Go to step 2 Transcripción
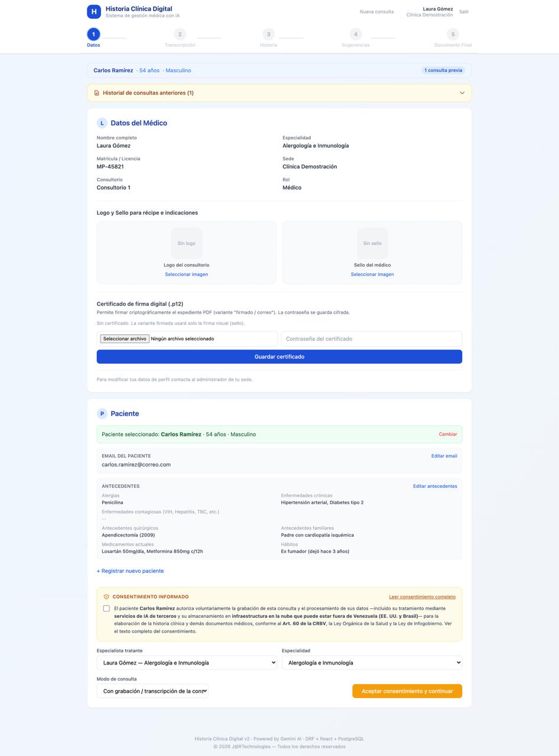The image size is (559, 756). [x=180, y=34]
